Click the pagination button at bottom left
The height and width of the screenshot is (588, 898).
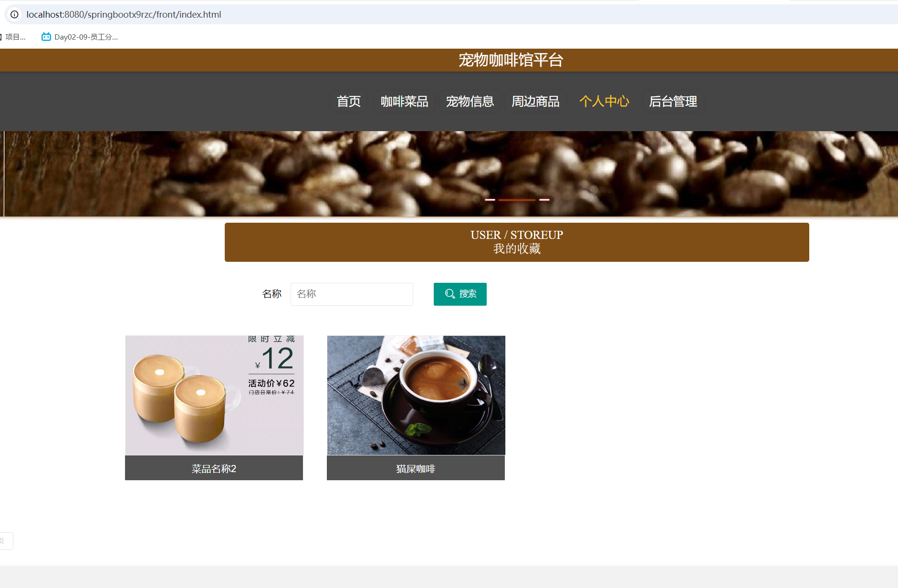[6, 540]
